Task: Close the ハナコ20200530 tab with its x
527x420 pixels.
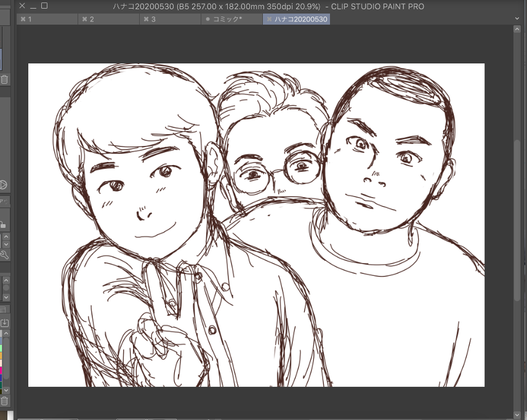Action: pyautogui.click(x=269, y=19)
